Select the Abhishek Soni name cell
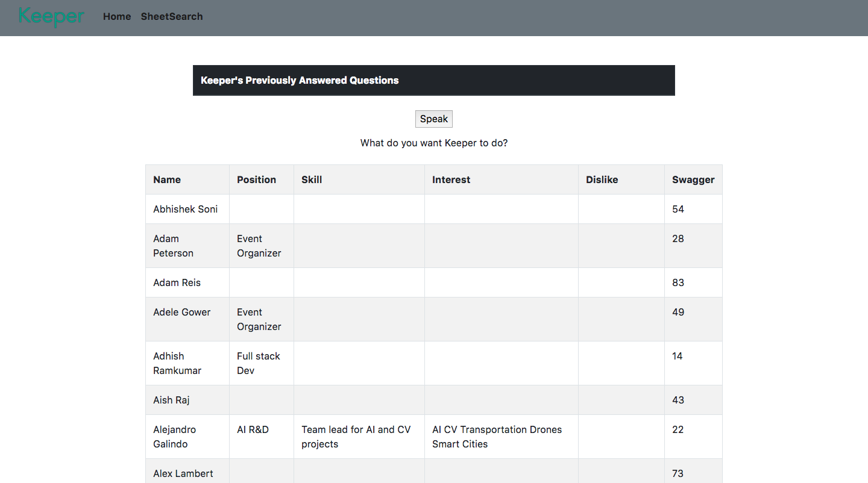868x483 pixels. tap(187, 209)
